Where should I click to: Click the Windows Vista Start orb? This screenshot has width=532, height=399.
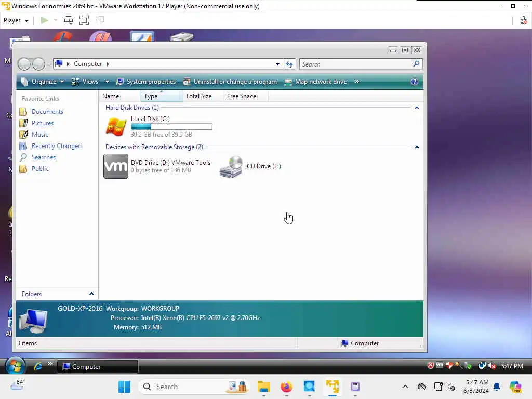coord(15,366)
